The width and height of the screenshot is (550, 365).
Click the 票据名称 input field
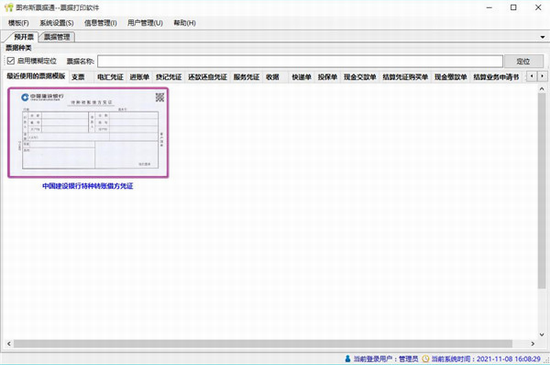[x=300, y=61]
